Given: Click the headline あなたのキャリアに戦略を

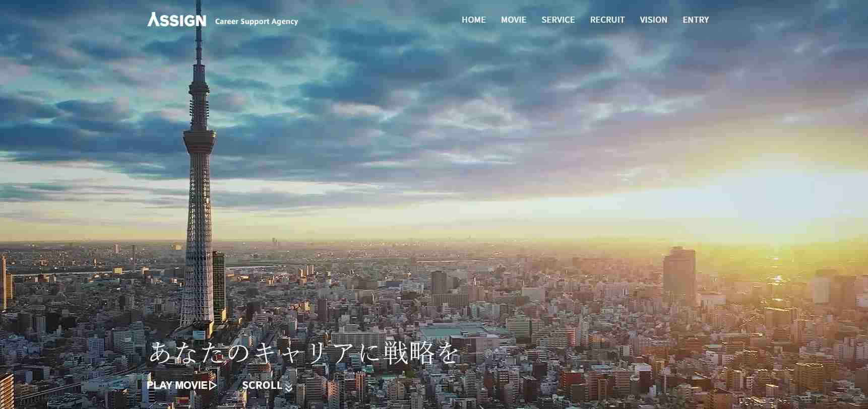Looking at the screenshot, I should 304,353.
